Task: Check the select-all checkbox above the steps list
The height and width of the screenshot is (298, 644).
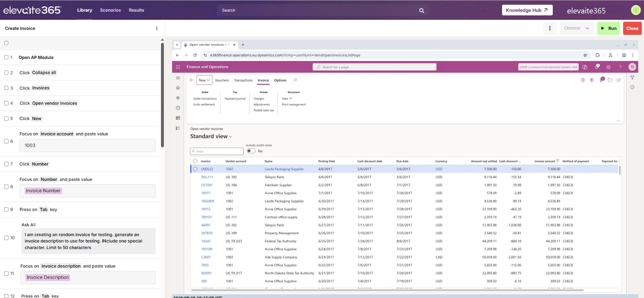Action: [6, 43]
